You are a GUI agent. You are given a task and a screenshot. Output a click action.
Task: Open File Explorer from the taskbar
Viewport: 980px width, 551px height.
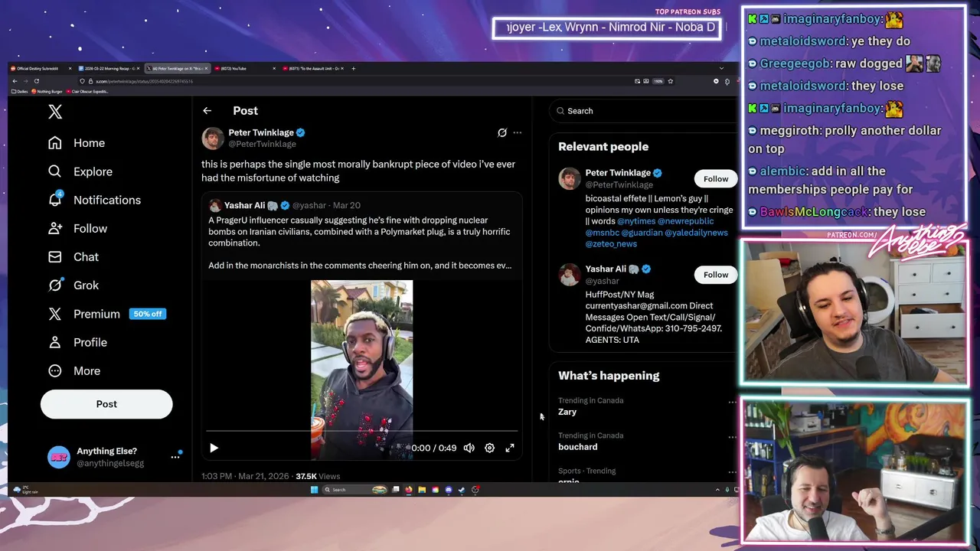pos(422,490)
